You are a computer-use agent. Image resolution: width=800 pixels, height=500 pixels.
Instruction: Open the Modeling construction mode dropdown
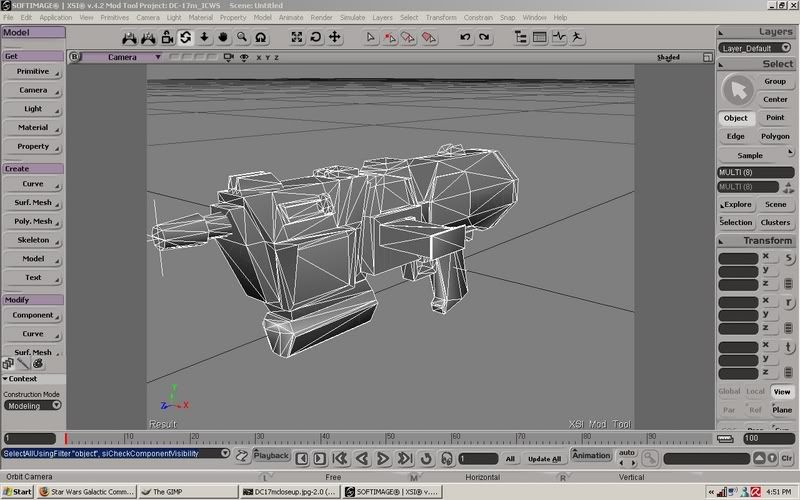(x=32, y=406)
